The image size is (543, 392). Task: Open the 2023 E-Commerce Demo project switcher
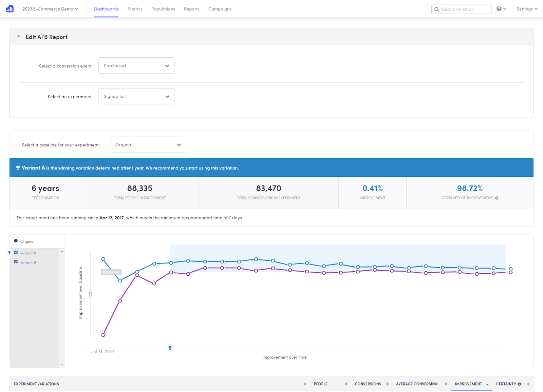click(50, 9)
